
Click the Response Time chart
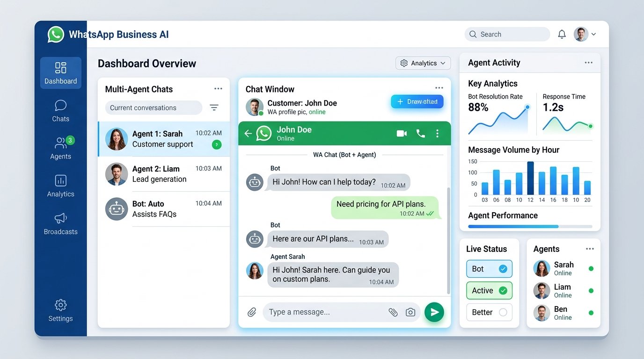click(568, 124)
